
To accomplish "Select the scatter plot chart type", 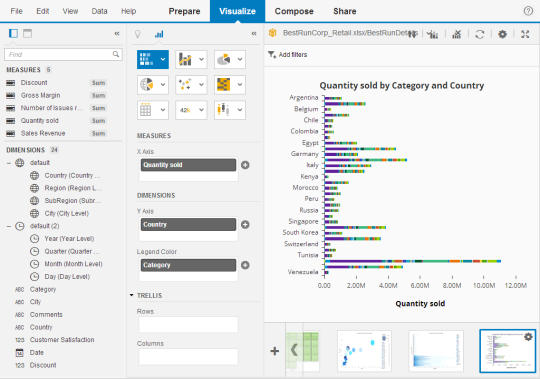I will pyautogui.click(x=185, y=84).
